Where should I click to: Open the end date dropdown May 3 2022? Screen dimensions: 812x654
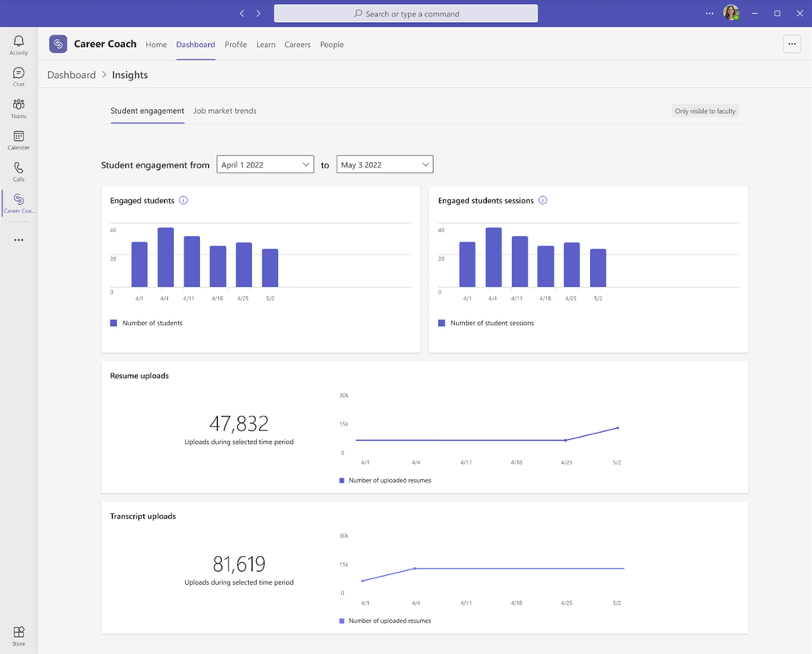coord(384,164)
